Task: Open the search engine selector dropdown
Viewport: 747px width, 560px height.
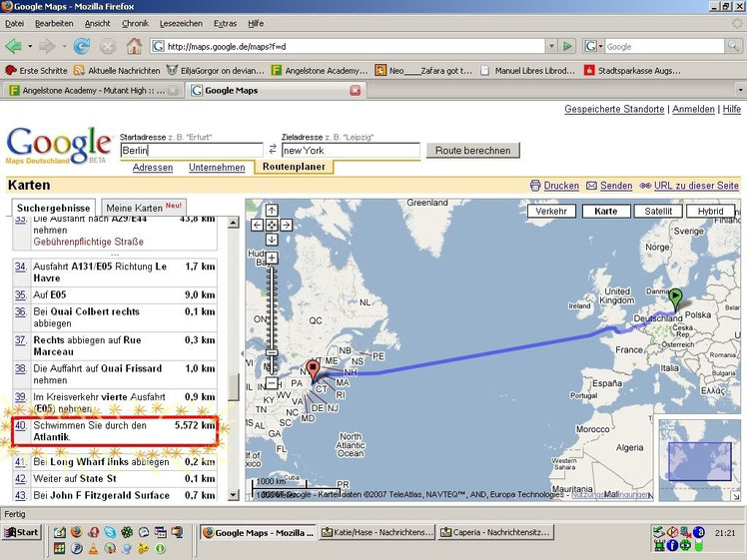Action: (x=601, y=46)
